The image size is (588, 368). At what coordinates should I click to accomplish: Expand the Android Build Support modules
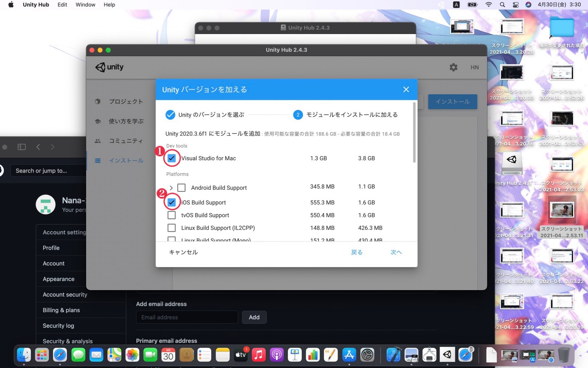click(x=171, y=188)
